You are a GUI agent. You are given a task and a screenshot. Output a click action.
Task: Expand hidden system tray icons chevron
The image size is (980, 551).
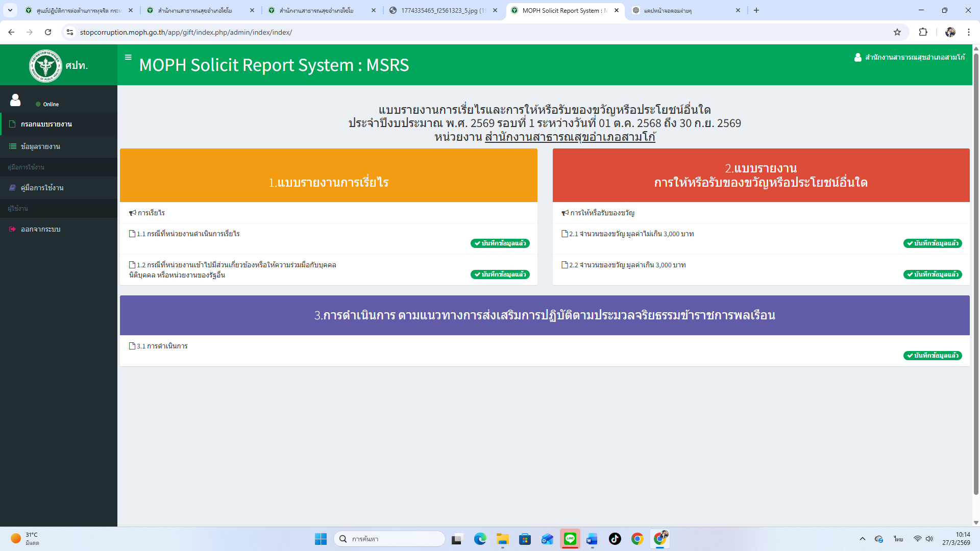(862, 539)
